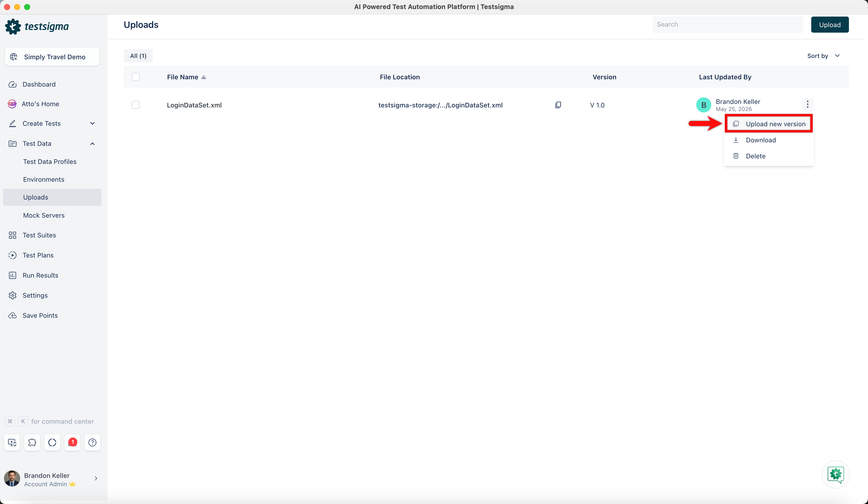
Task: Focus the Search field
Action: click(x=727, y=24)
